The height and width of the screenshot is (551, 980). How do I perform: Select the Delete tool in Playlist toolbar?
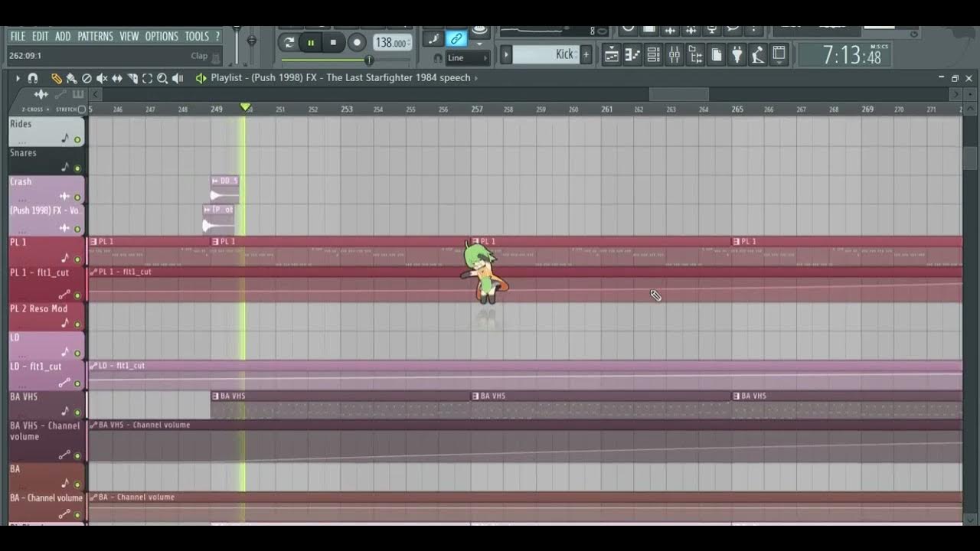pos(87,78)
